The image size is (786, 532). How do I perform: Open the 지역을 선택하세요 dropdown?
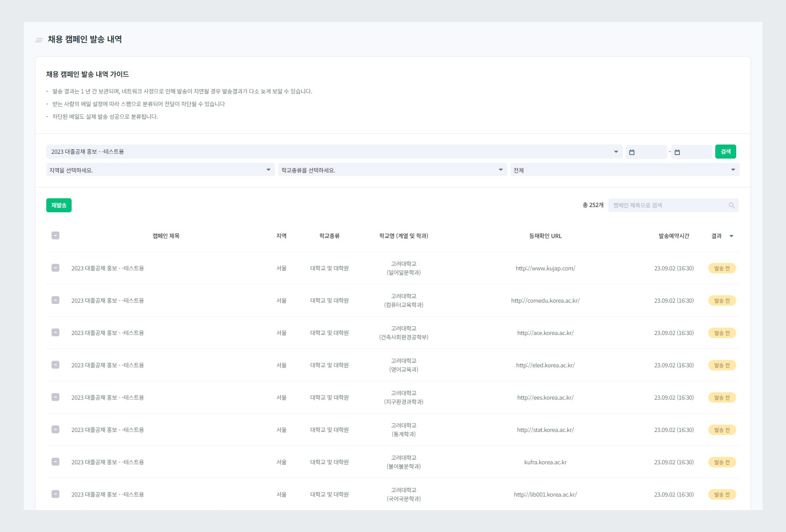[x=160, y=170]
